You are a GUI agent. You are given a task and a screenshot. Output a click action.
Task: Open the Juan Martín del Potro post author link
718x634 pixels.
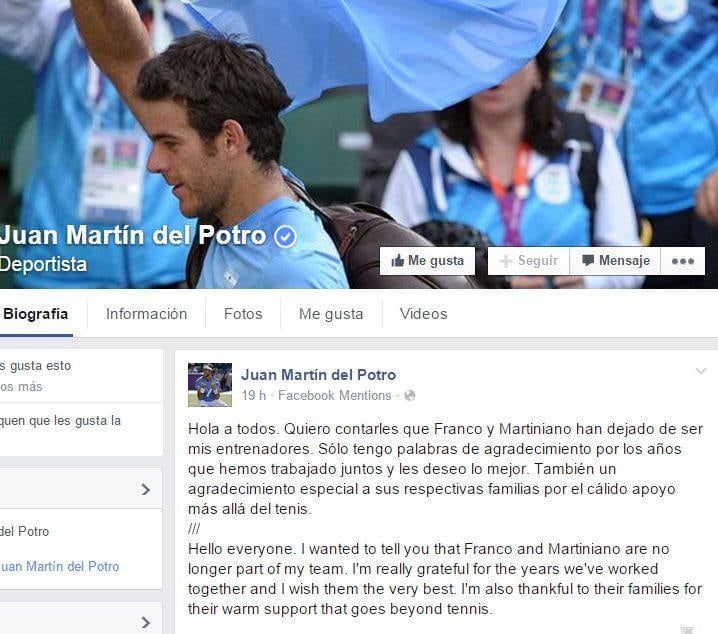coord(319,375)
